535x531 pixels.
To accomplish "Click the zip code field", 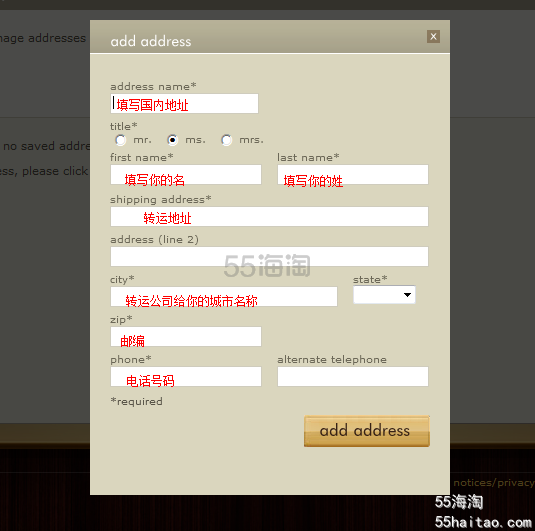I will 186,336.
